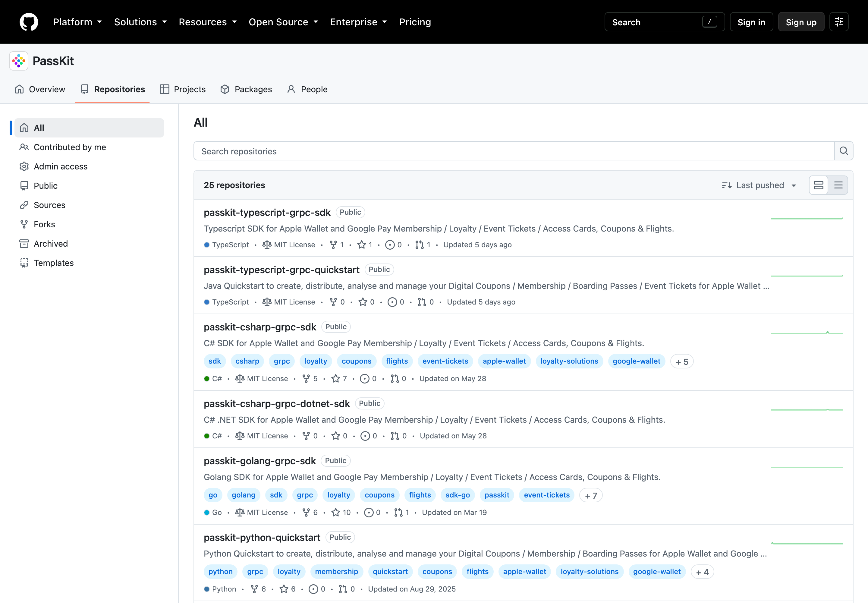Open forks of passkit-csharp-grpc-sdk

310,379
